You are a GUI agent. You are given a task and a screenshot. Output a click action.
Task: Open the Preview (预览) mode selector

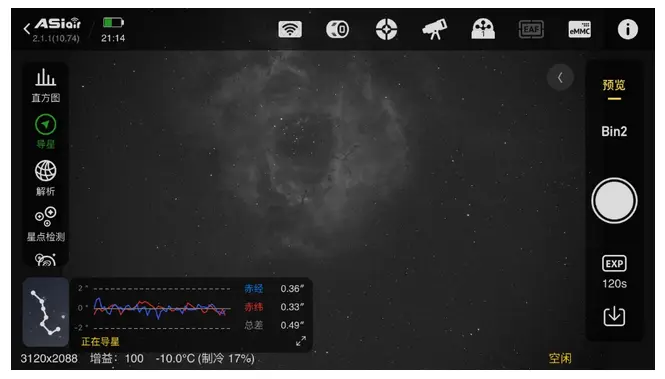[614, 86]
